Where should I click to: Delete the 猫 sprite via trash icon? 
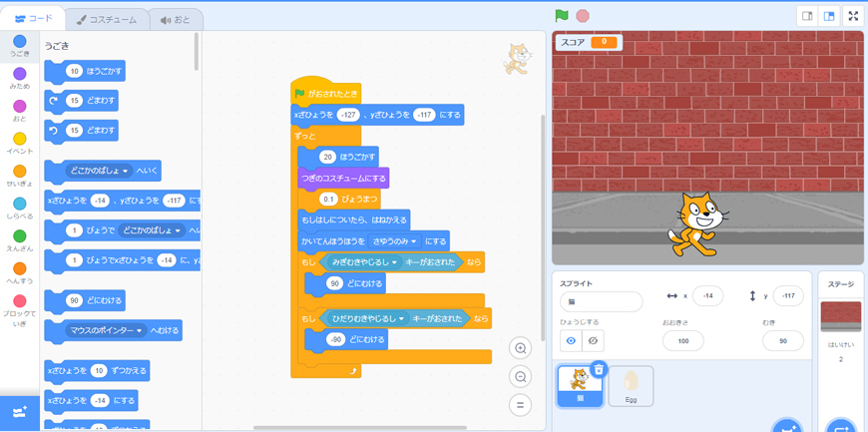click(x=599, y=369)
